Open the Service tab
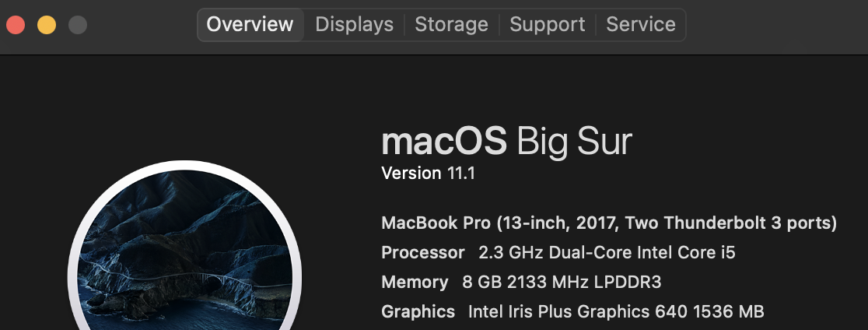Viewport: 868px width, 330px height. (641, 25)
